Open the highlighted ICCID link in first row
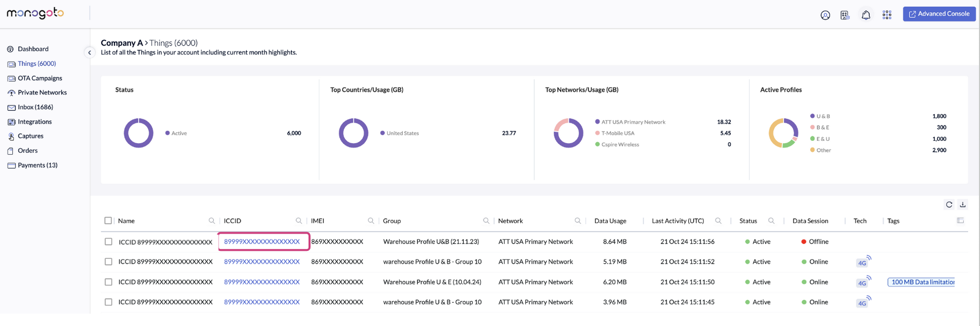Screen dimensions: 980x326 [262, 242]
